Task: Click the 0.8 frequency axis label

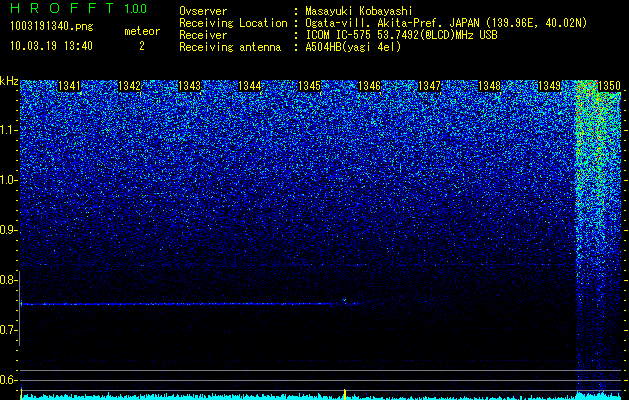Action: pos(8,280)
